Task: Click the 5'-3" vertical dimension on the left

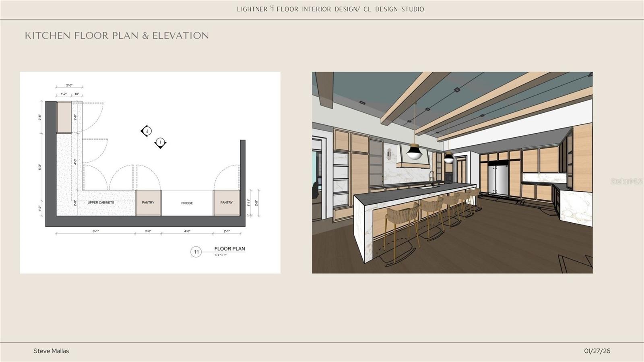Action: pyautogui.click(x=40, y=167)
